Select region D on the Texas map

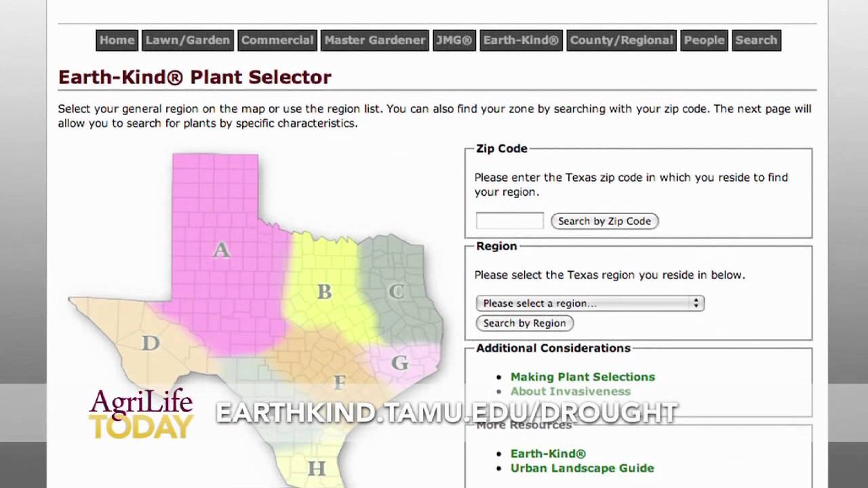150,342
